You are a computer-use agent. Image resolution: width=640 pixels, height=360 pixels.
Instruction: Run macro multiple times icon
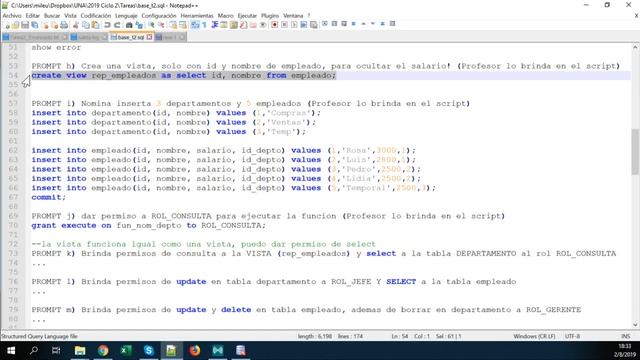coord(304,25)
